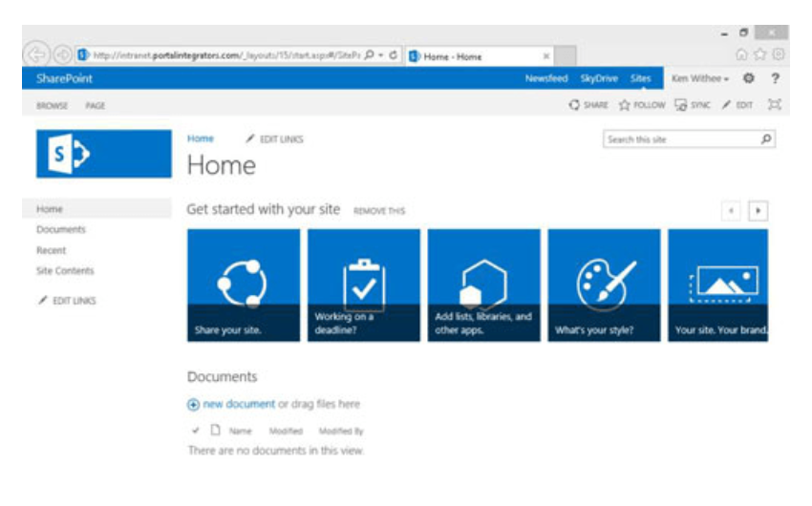The width and height of the screenshot is (812, 506).
Task: Open the Newsfeed link
Action: 546,78
